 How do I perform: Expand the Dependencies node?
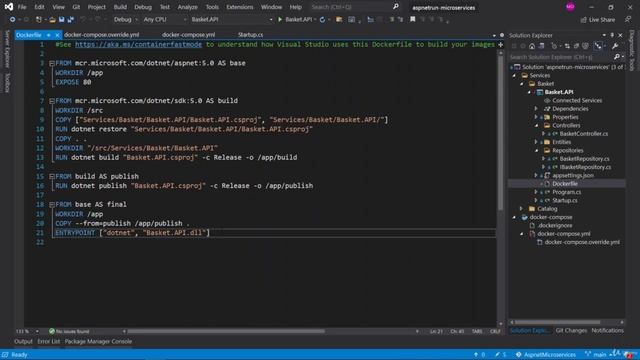[x=536, y=109]
